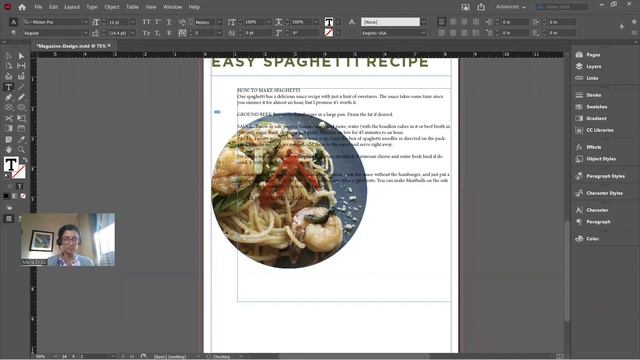
Task: Open the font style dropdown Regular
Action: point(85,33)
